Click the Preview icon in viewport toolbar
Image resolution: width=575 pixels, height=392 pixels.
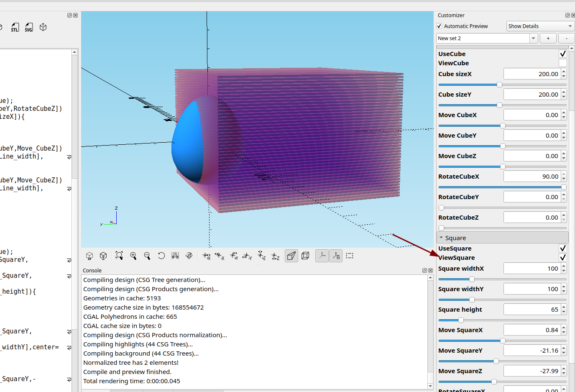(89, 256)
